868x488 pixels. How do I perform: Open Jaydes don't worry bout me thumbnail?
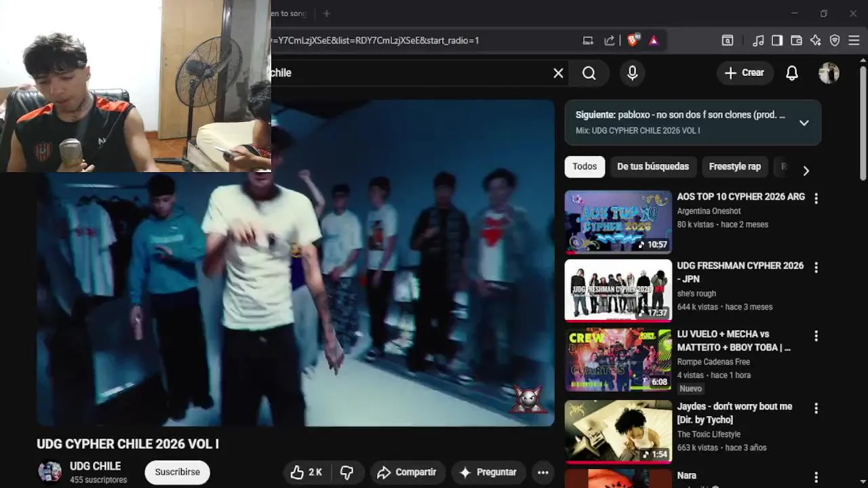click(618, 432)
